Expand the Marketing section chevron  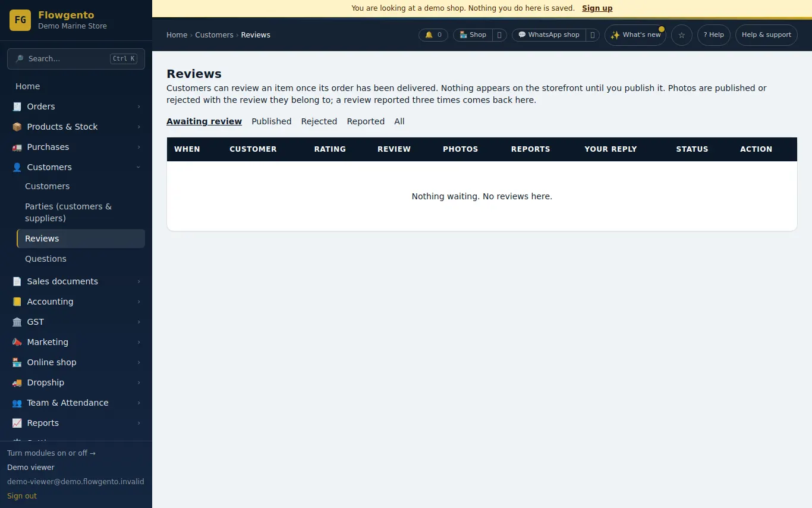click(x=139, y=342)
